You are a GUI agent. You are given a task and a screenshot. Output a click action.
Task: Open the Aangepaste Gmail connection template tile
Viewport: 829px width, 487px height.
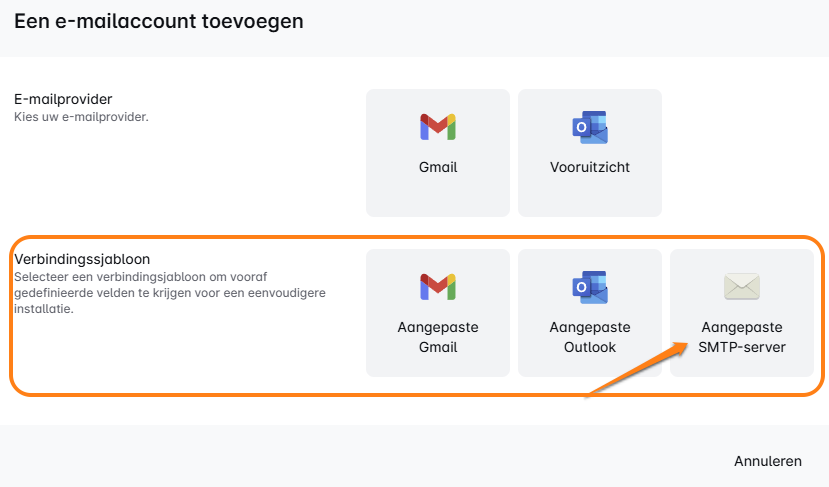(x=438, y=312)
